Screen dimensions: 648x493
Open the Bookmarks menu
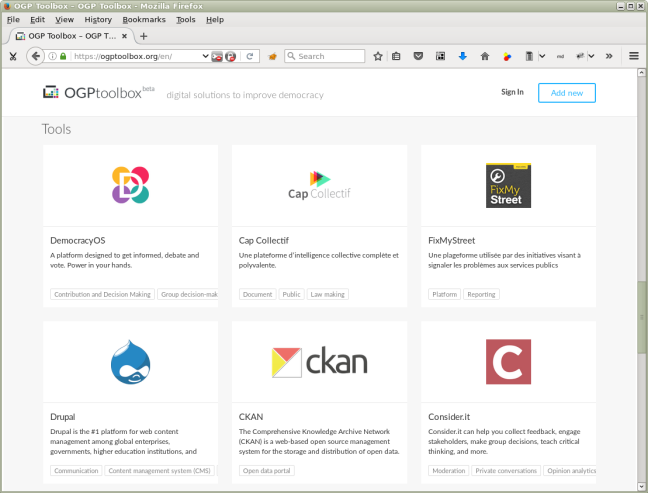pyautogui.click(x=144, y=19)
